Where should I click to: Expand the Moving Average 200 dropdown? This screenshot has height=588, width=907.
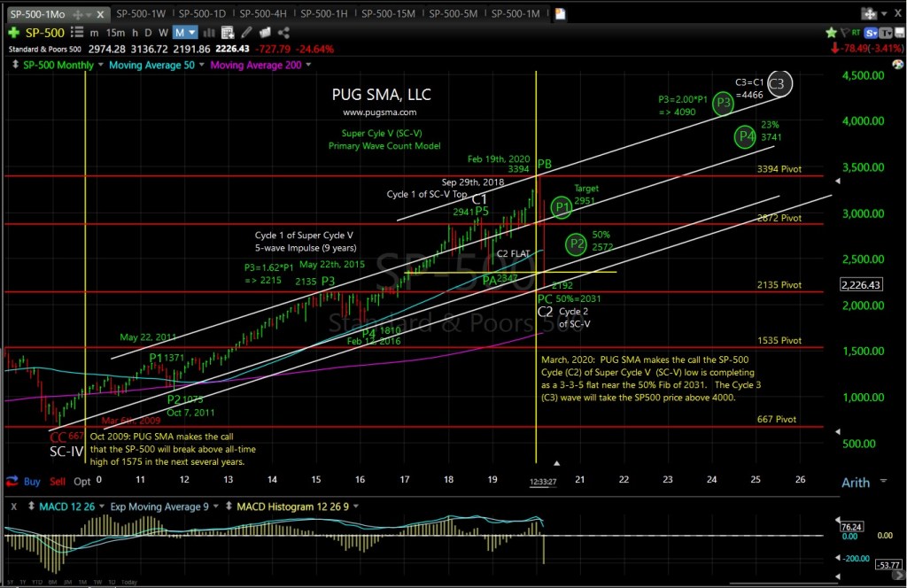click(x=308, y=65)
